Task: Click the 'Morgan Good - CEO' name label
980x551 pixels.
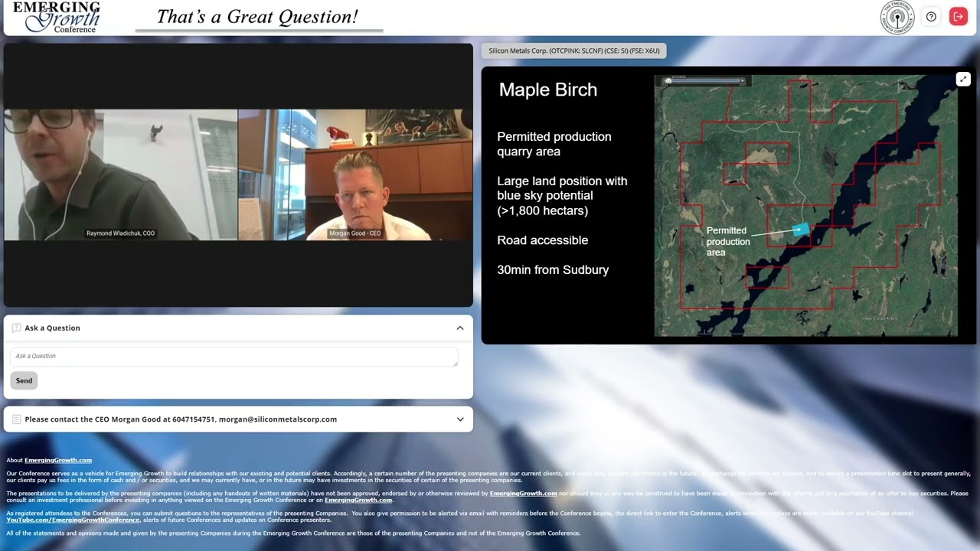Action: pyautogui.click(x=355, y=233)
